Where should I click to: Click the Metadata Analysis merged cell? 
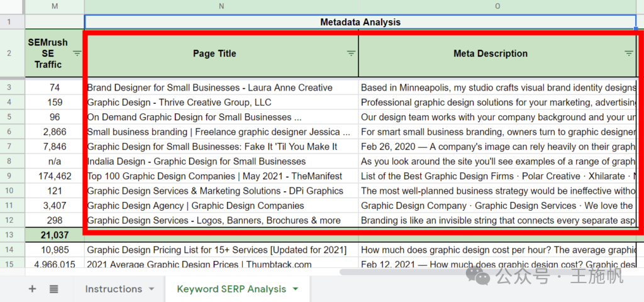(360, 22)
